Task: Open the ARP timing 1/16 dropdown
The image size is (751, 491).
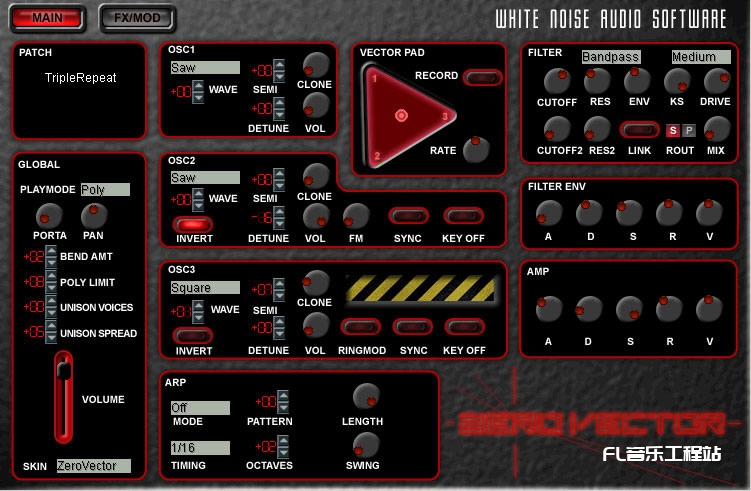Action: tap(200, 448)
